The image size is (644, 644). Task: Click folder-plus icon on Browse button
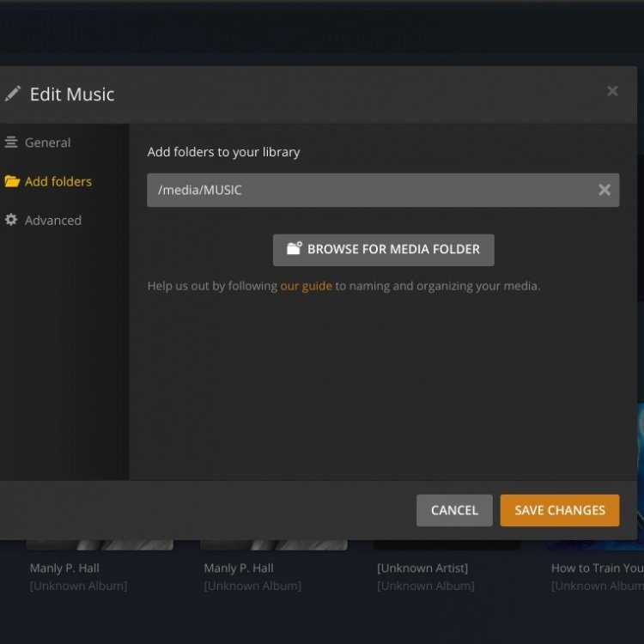click(294, 248)
